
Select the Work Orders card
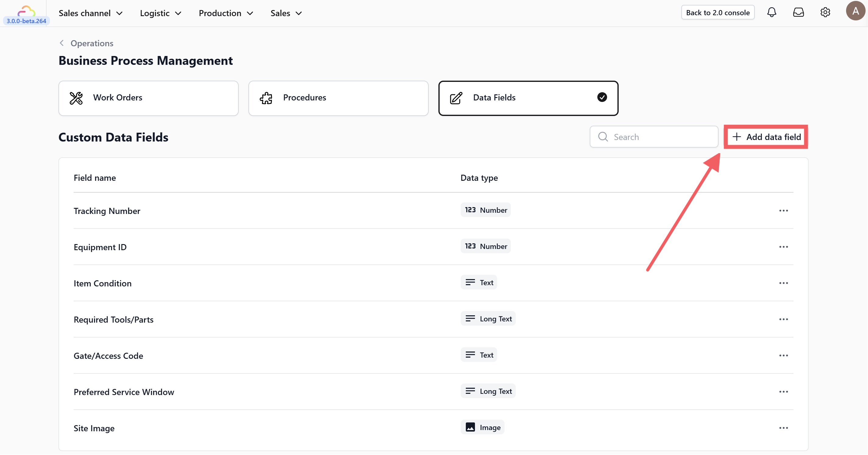click(148, 98)
